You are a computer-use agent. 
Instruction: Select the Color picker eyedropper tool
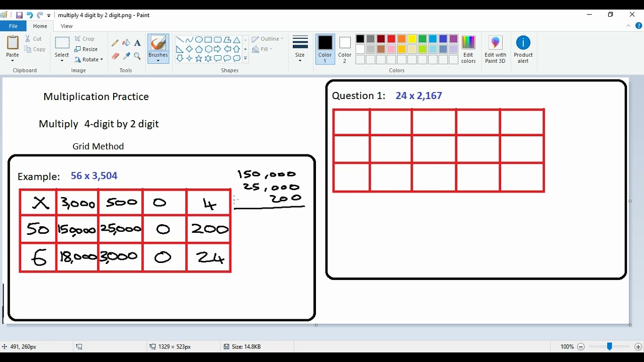tap(126, 56)
